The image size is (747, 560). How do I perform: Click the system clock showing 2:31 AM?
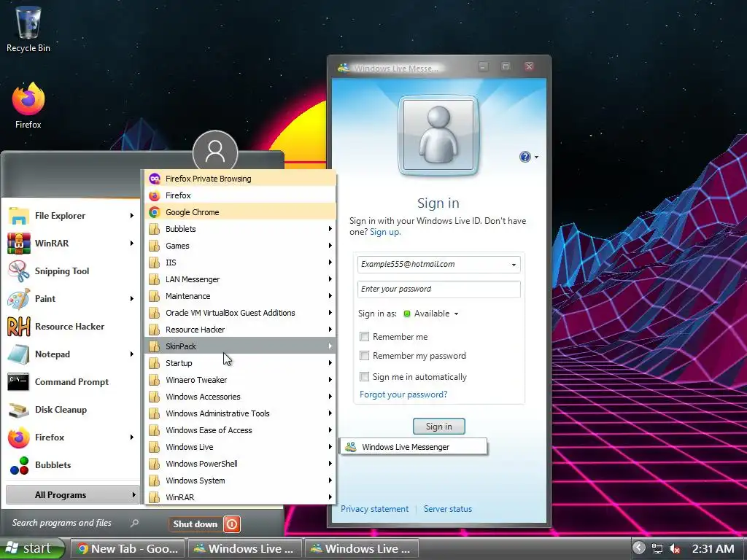pyautogui.click(x=713, y=548)
